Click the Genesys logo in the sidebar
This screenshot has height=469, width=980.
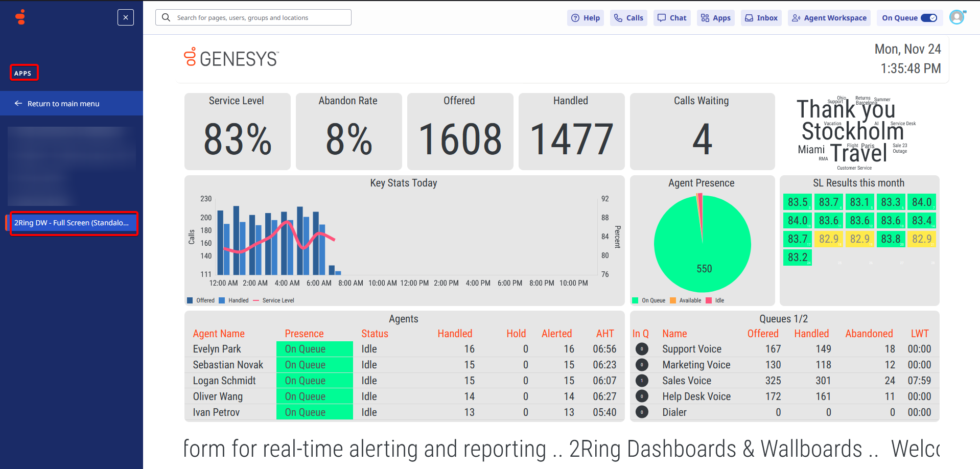[x=20, y=17]
